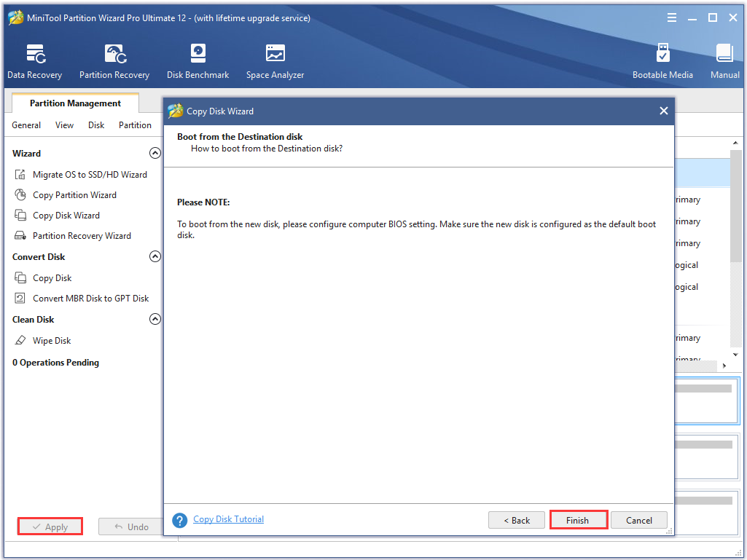
Task: Collapse the Convert Disk section
Action: point(155,256)
